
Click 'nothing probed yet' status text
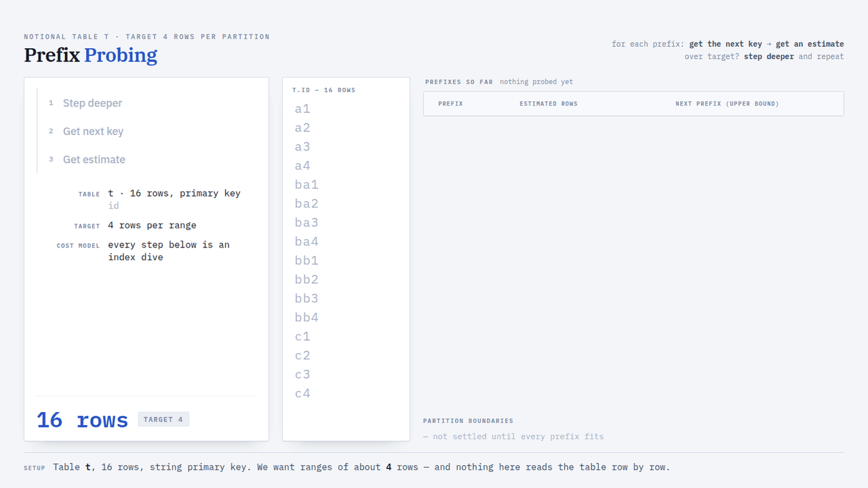pyautogui.click(x=536, y=82)
